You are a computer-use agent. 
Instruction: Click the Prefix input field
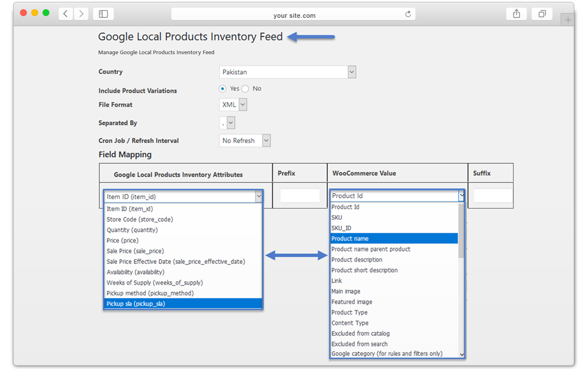[x=300, y=196]
